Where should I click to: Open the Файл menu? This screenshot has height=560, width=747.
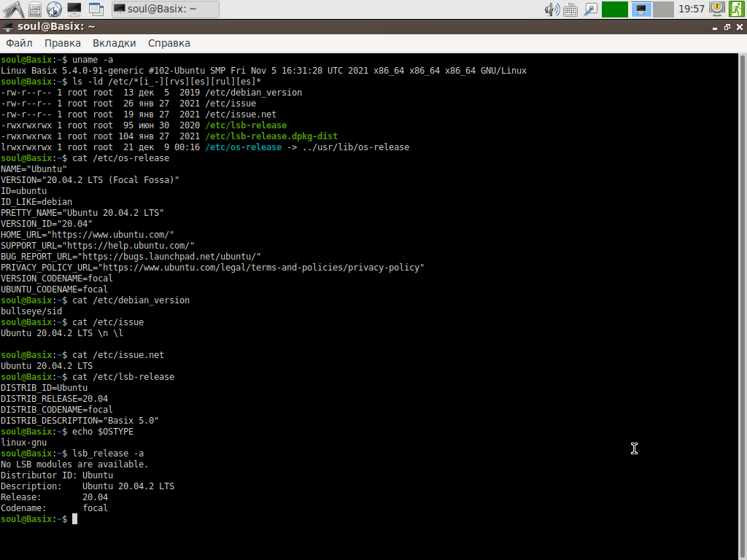pyautogui.click(x=19, y=43)
